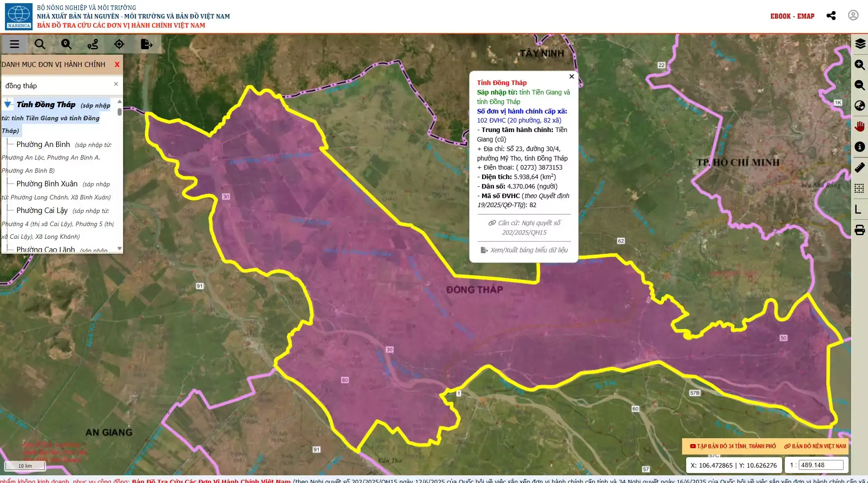Image resolution: width=868 pixels, height=483 pixels.
Task: Click the L-shaped legend icon
Action: pos(858,209)
